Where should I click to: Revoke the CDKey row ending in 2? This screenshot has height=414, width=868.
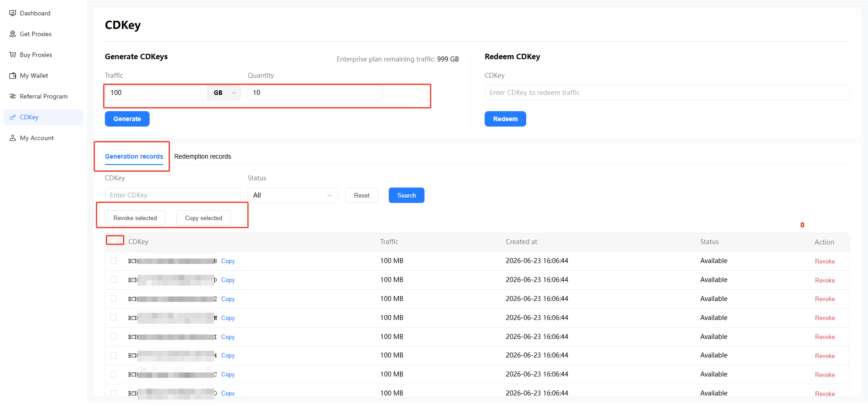(825, 299)
